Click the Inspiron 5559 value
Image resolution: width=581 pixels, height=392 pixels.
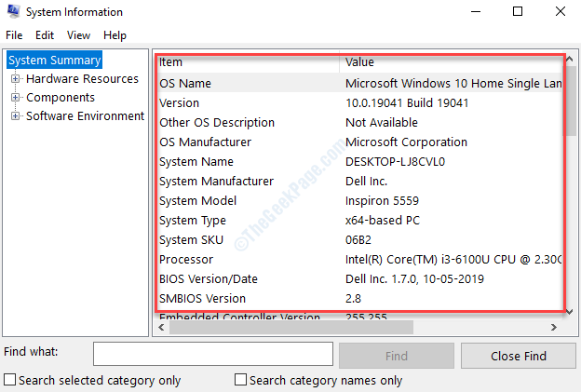click(x=382, y=201)
